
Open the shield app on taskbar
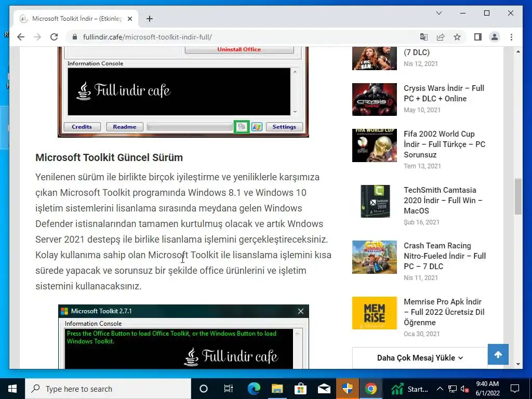click(348, 389)
